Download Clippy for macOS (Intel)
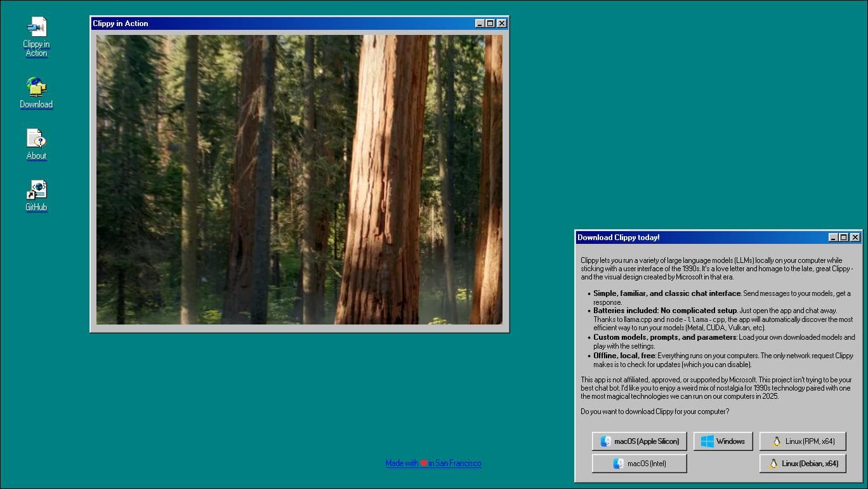 [x=640, y=464]
